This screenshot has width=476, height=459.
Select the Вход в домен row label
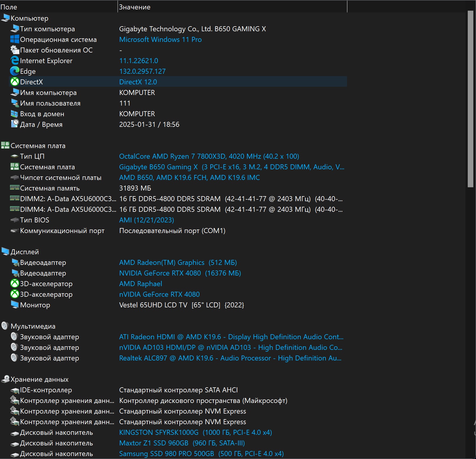click(42, 114)
